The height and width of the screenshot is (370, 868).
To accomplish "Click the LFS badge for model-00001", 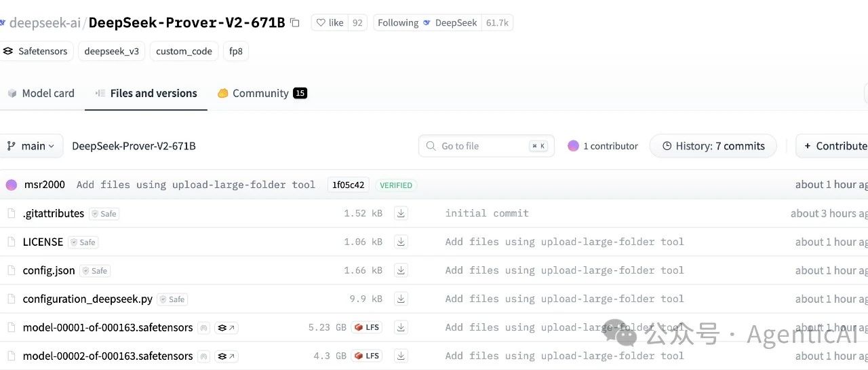I will tap(366, 327).
